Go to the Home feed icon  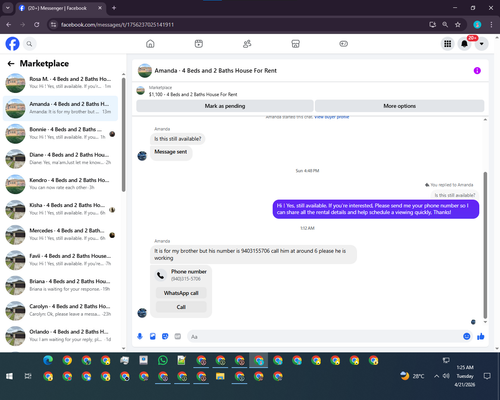[150, 44]
